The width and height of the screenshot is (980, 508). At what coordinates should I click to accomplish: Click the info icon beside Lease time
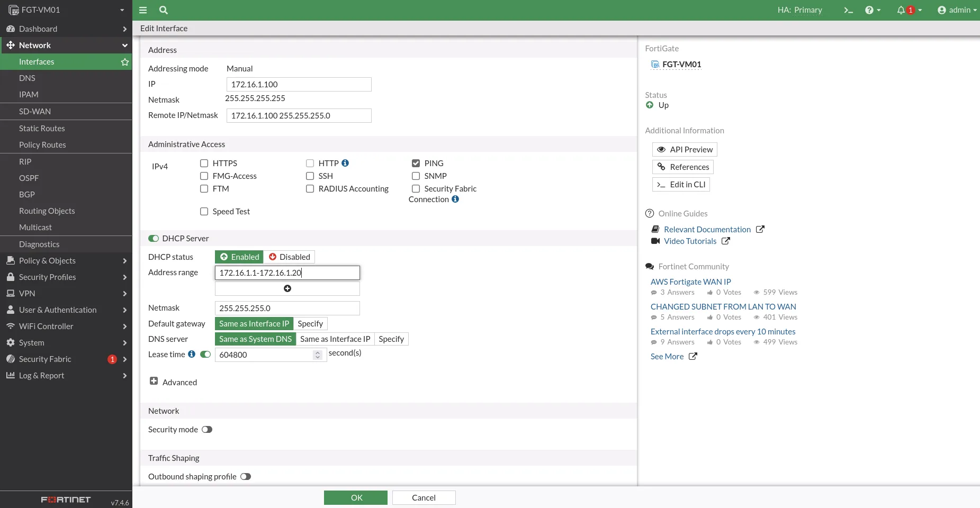click(192, 354)
